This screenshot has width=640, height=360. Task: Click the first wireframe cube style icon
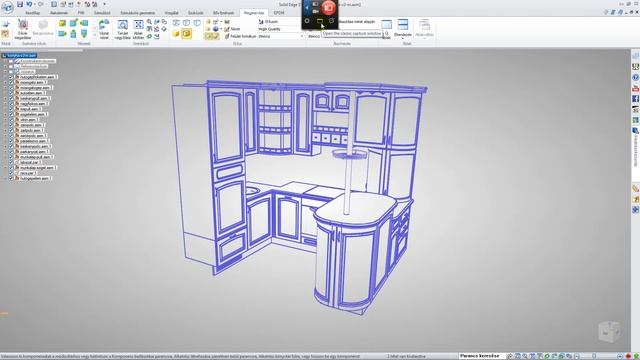click(x=176, y=22)
